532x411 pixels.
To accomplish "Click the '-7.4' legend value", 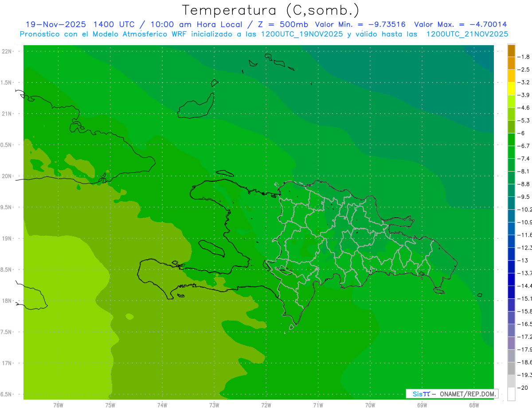I will (x=524, y=159).
